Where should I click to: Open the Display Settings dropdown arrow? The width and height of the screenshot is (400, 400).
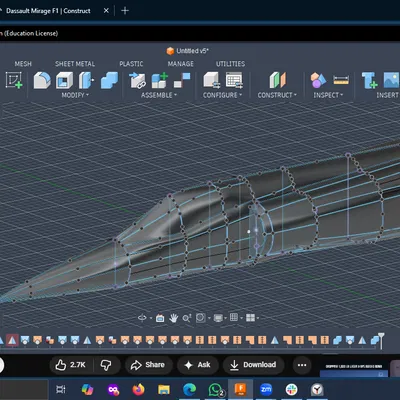point(226,318)
